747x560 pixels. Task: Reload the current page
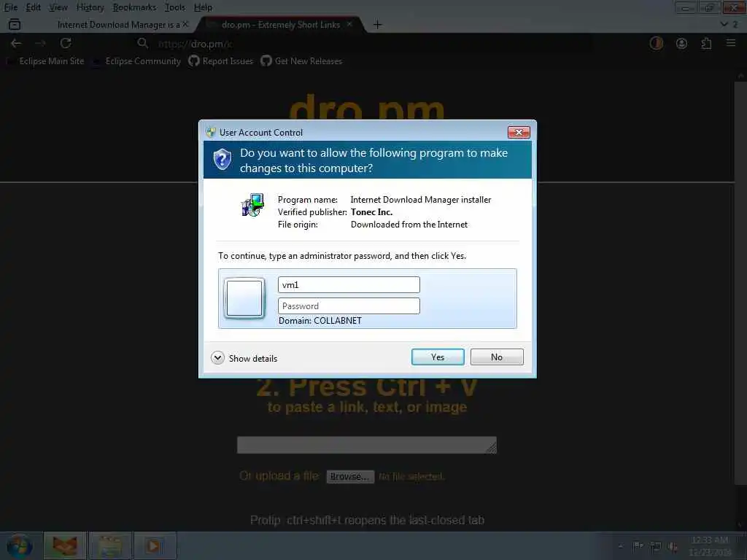66,43
